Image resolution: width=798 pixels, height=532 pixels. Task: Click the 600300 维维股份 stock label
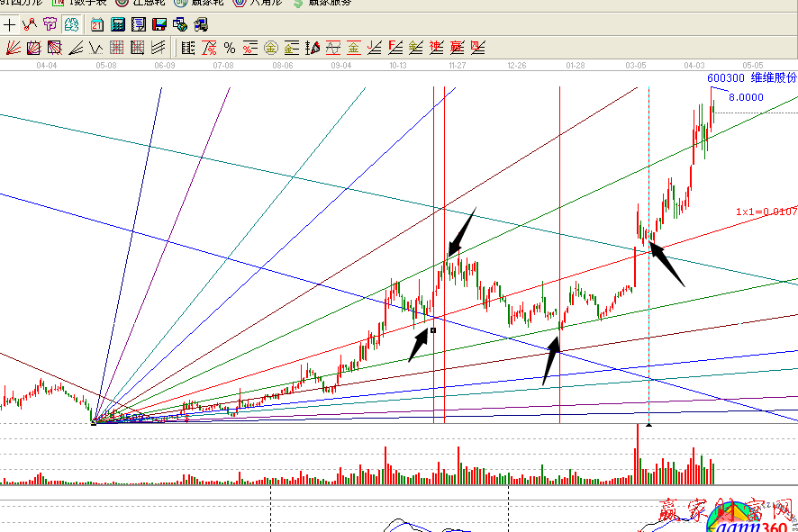751,78
